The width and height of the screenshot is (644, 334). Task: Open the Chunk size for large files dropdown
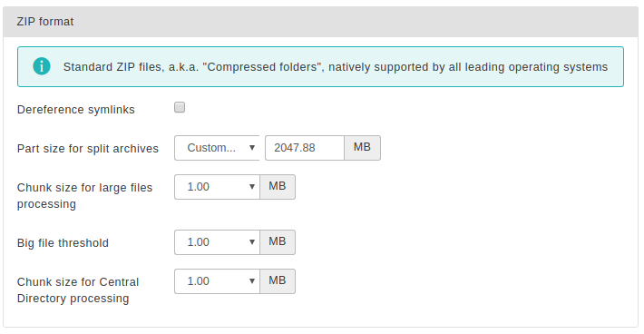point(217,187)
